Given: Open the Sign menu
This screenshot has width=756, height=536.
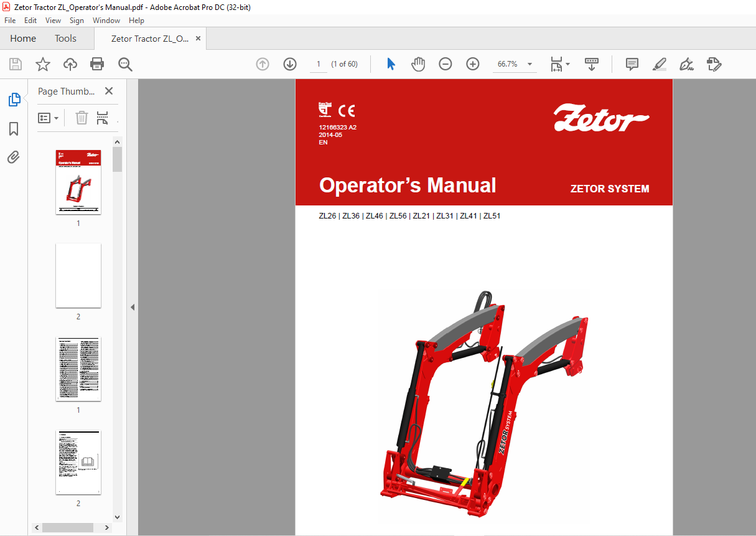Looking at the screenshot, I should tap(77, 21).
